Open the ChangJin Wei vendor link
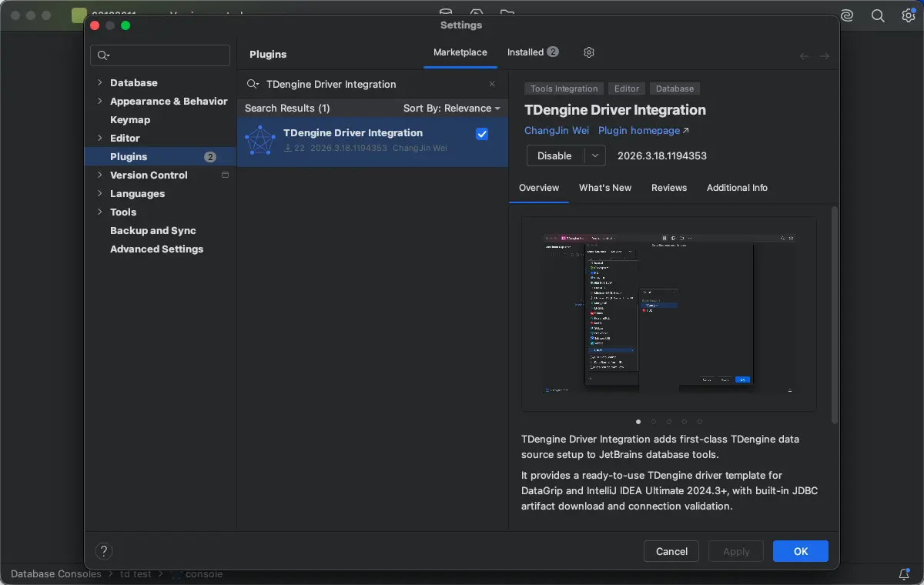The width and height of the screenshot is (924, 585). pyautogui.click(x=557, y=131)
